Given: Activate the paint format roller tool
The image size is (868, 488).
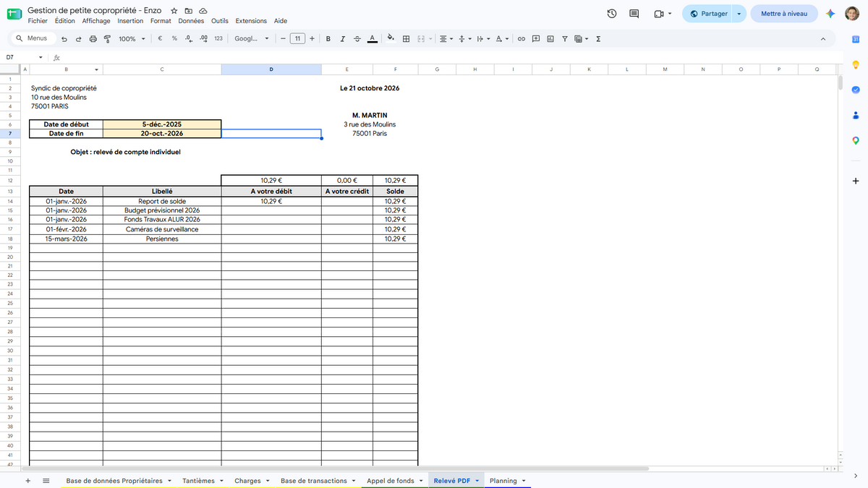Looking at the screenshot, I should (x=107, y=38).
